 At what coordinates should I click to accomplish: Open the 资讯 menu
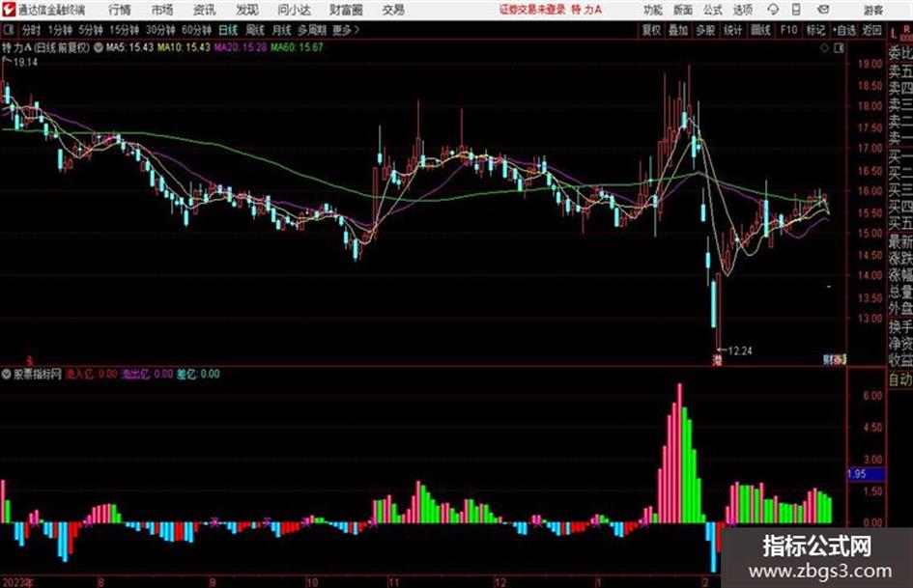(205, 10)
